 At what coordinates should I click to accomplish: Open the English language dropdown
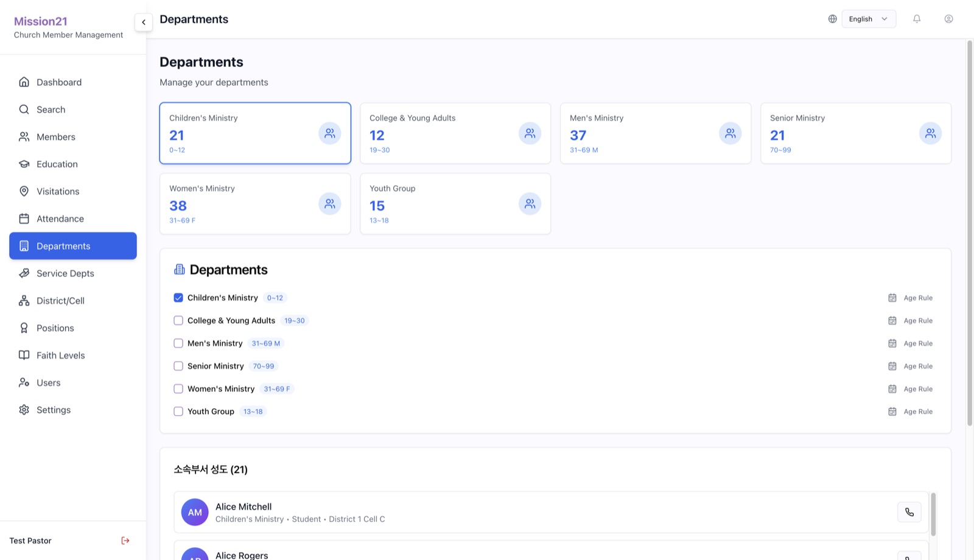point(869,19)
